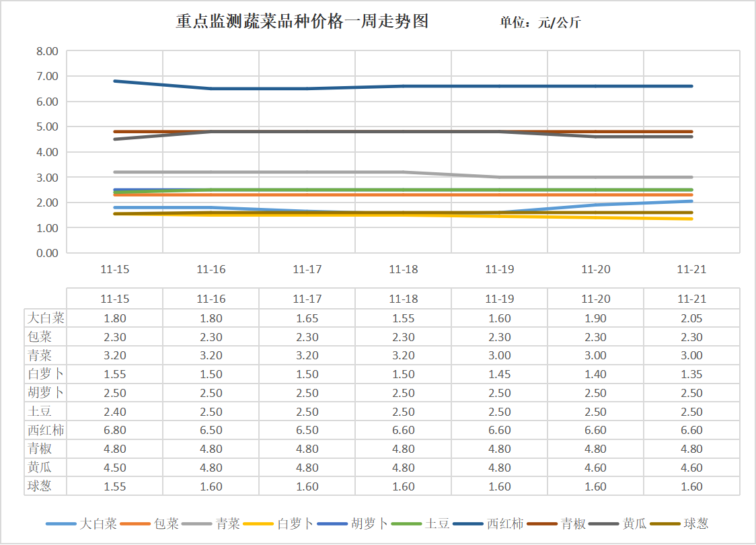Click the 青菜 gray legend entry

[x=227, y=523]
